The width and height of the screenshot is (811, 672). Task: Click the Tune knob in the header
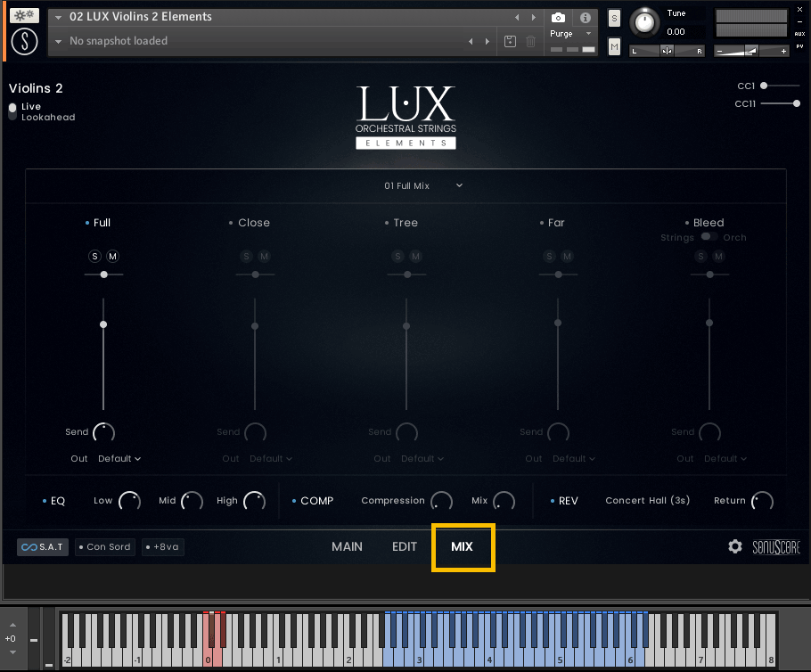pos(644,23)
